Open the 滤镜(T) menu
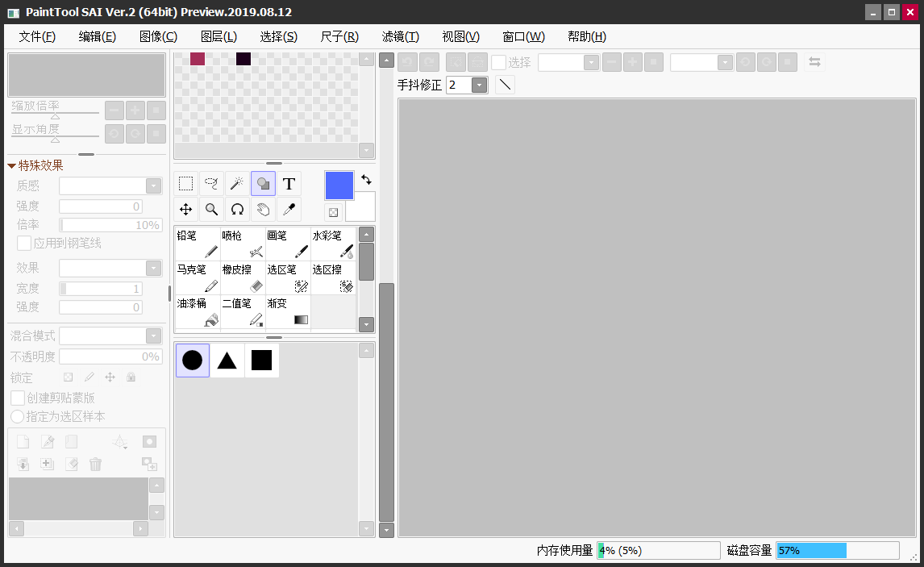 click(401, 36)
